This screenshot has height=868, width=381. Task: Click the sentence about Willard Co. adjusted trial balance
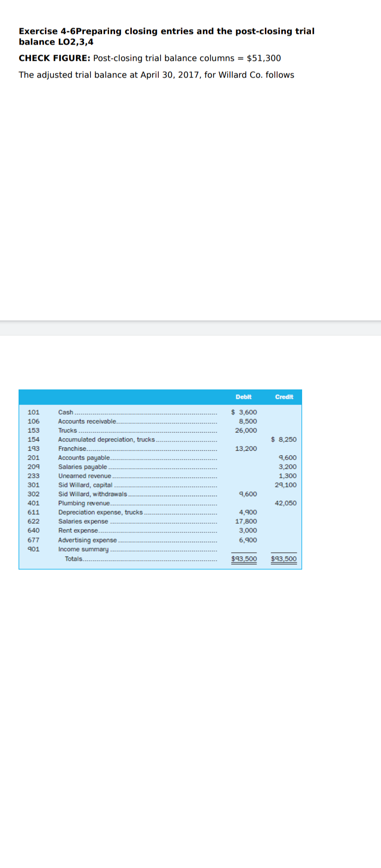[156, 75]
